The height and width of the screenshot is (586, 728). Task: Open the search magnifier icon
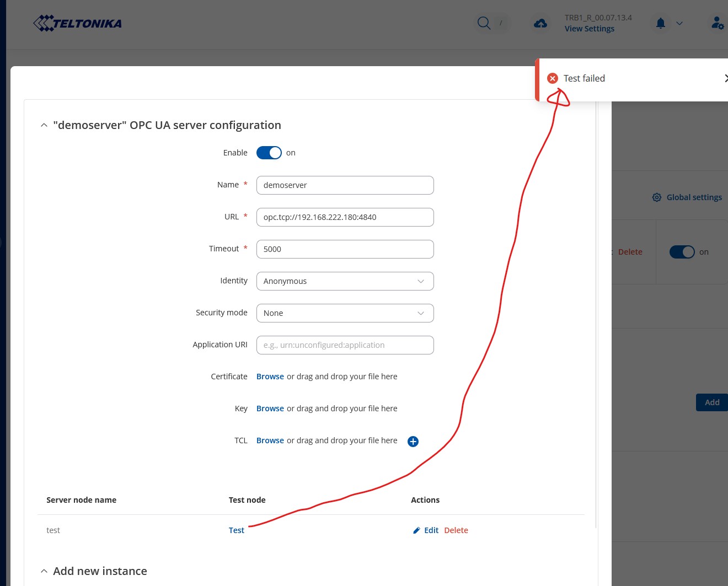484,23
